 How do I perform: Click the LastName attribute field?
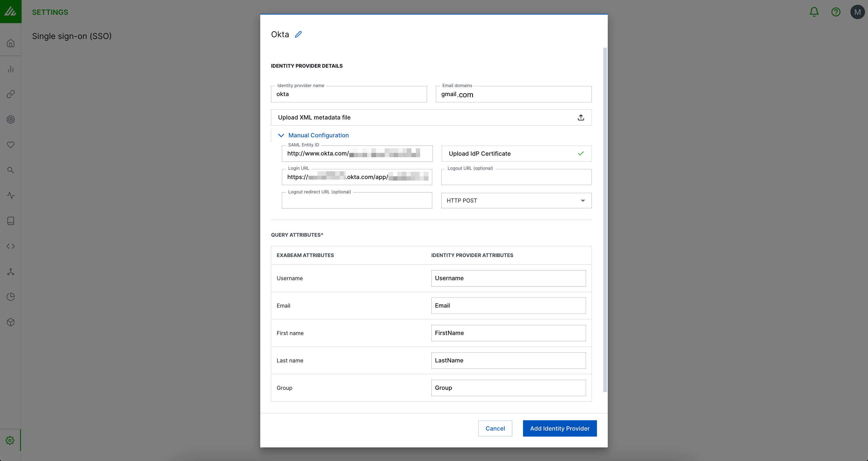coord(508,360)
